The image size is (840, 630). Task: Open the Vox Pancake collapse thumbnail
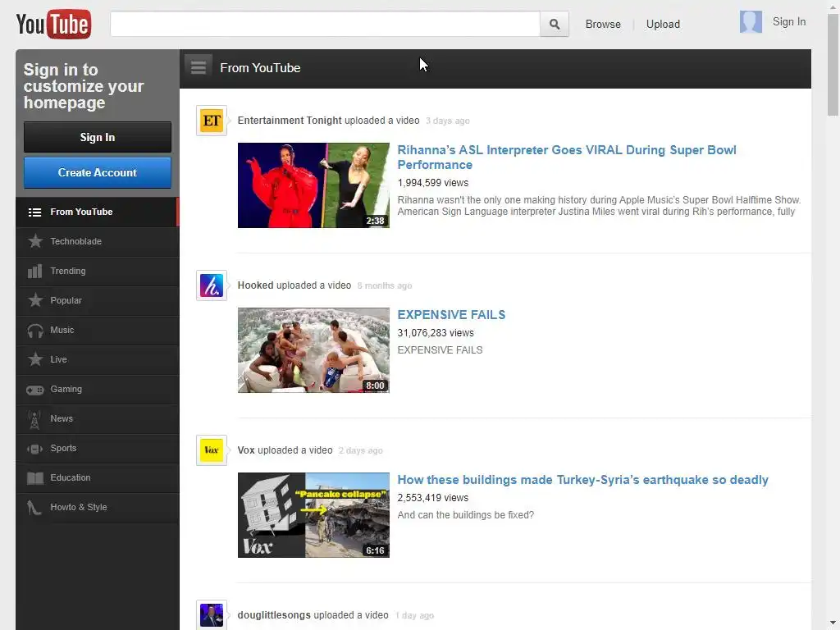click(x=313, y=515)
